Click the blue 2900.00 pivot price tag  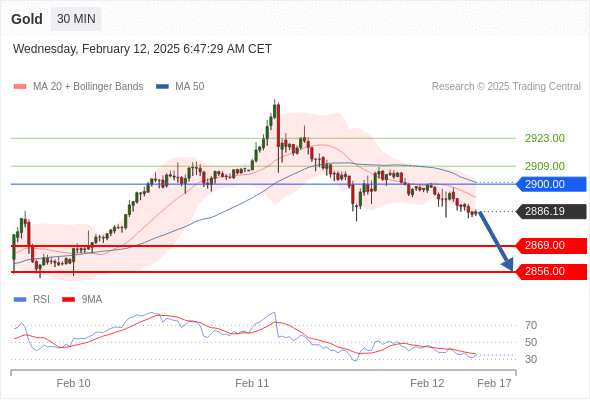[552, 184]
